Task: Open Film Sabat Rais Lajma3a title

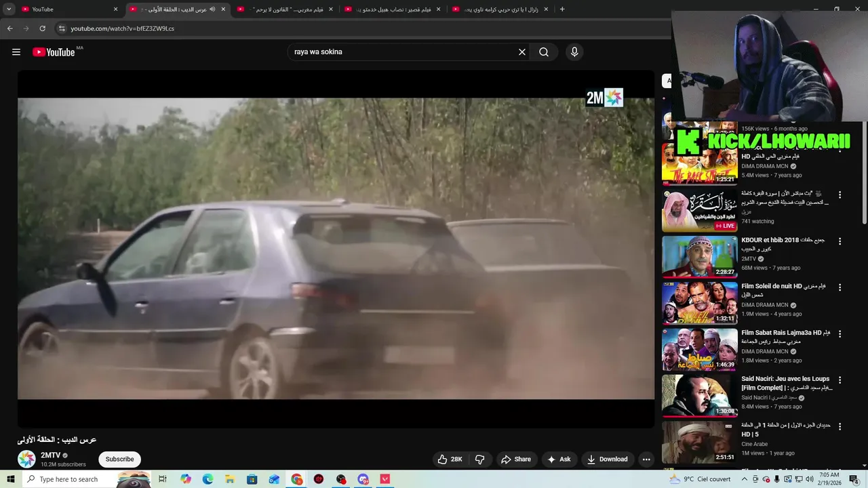Action: (x=786, y=337)
